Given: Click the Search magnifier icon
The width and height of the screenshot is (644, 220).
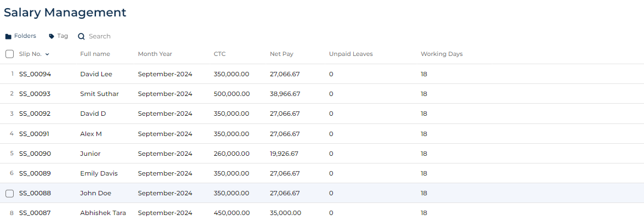Looking at the screenshot, I should 81,37.
